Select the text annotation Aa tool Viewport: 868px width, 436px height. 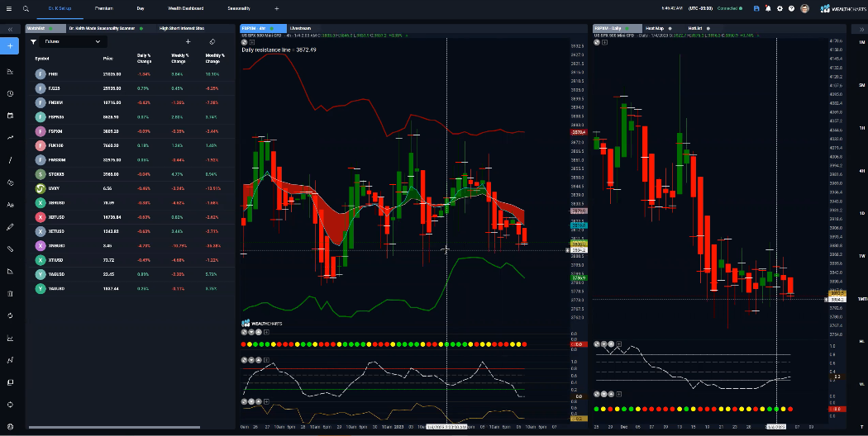coord(10,205)
